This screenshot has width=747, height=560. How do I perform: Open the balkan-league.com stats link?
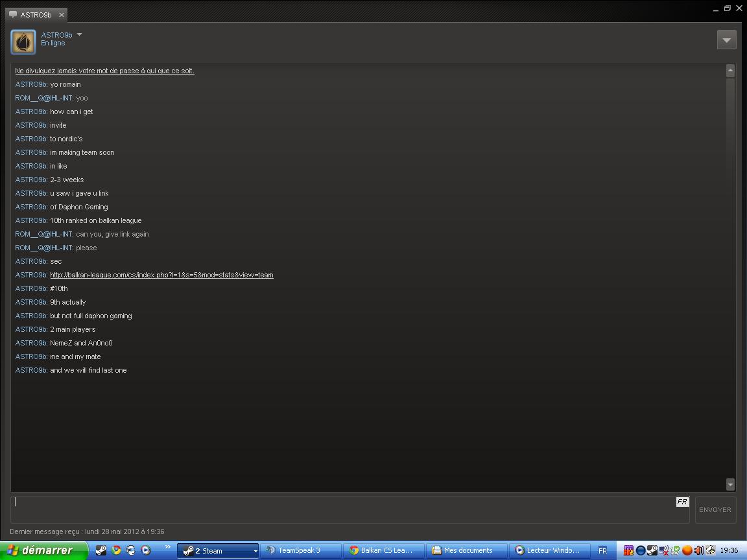(161, 275)
